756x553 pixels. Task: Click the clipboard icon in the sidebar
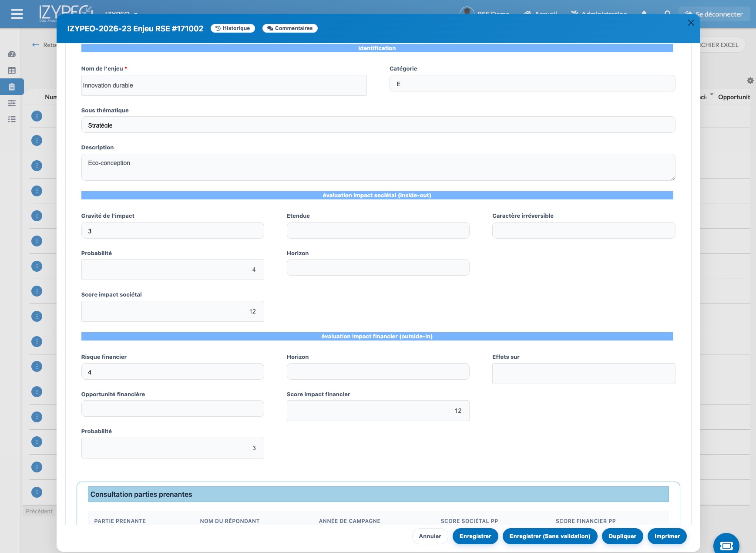pyautogui.click(x=12, y=87)
